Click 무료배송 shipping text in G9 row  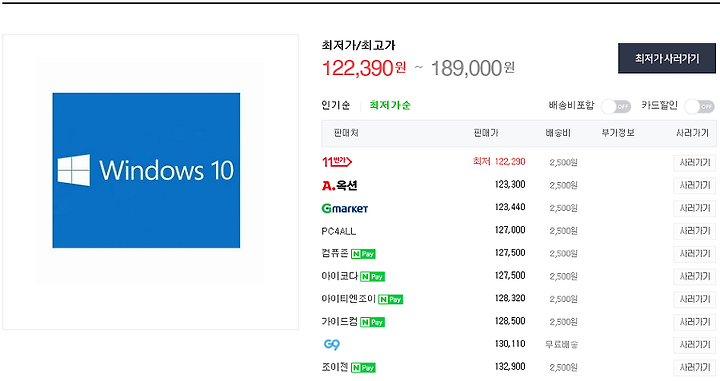pos(562,344)
